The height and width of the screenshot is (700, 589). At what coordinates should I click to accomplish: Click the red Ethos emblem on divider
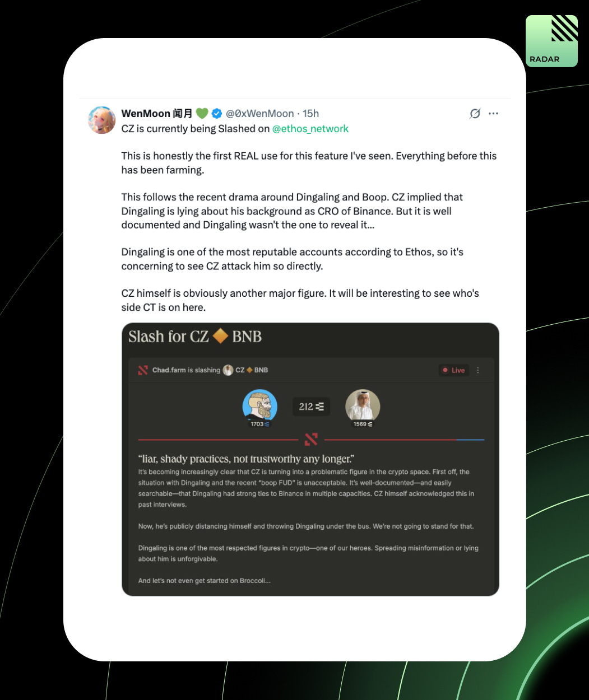pos(311,440)
